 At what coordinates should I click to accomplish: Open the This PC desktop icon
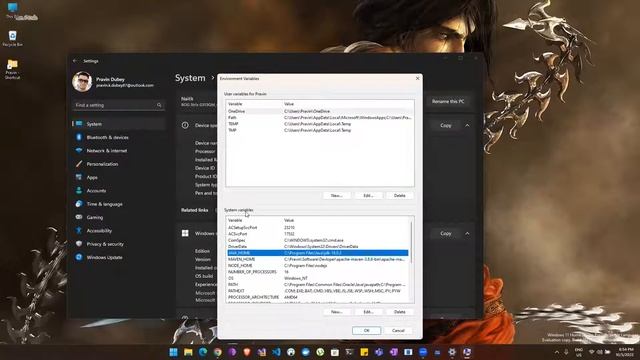tap(13, 11)
